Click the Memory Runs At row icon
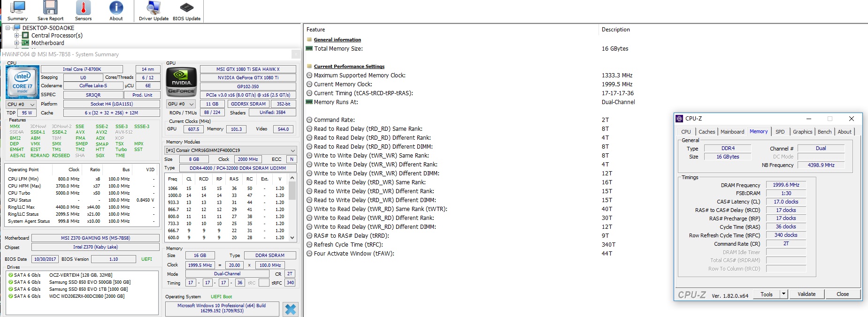868x317 pixels. 309,102
